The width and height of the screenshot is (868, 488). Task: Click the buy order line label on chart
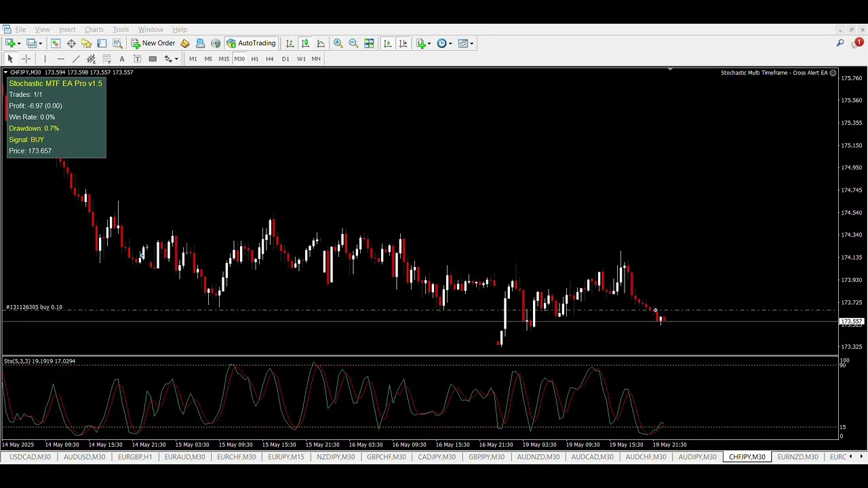[x=34, y=307]
